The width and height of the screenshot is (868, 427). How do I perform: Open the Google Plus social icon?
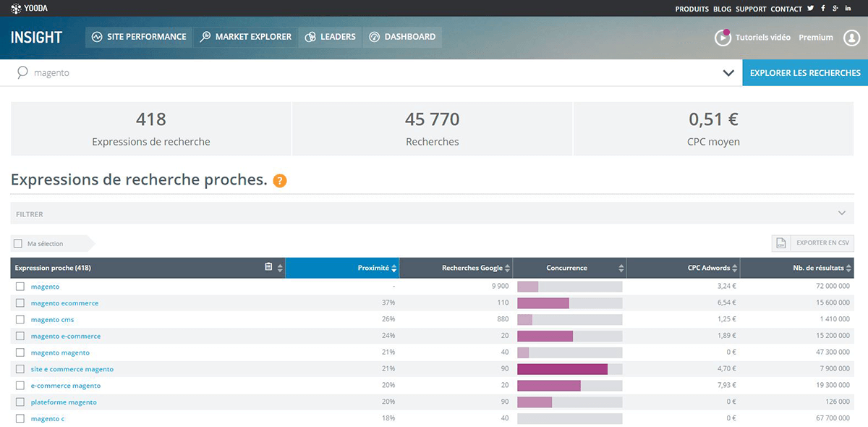point(835,9)
